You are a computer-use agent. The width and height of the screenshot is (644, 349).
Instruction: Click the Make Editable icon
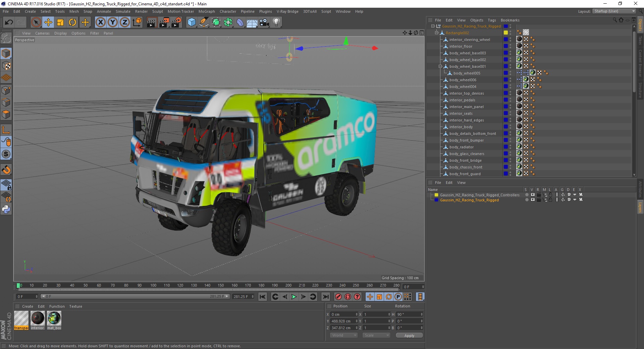point(6,39)
